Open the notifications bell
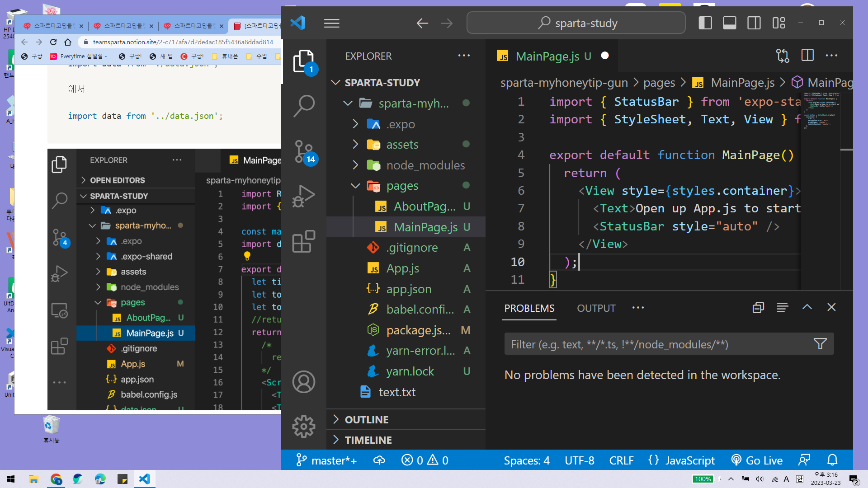 pyautogui.click(x=832, y=460)
